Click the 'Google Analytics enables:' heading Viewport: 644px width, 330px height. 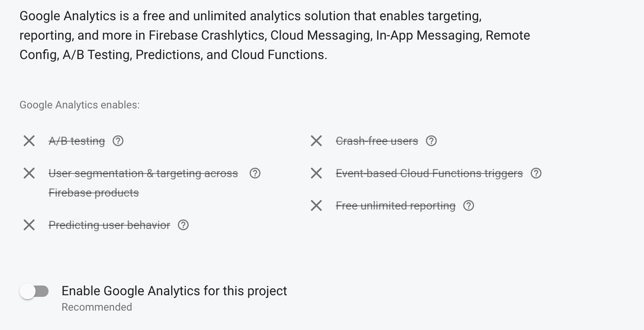[x=79, y=105]
